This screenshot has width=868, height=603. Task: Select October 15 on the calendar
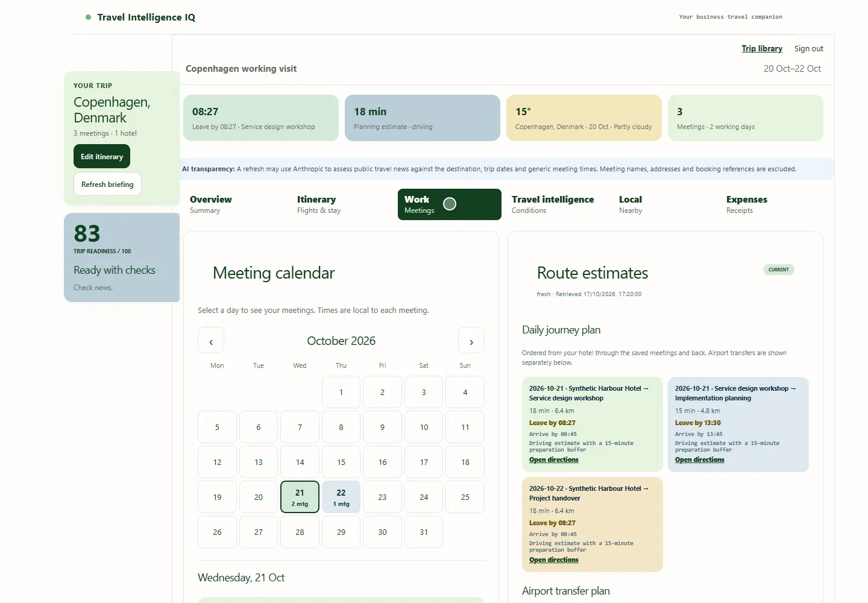pos(341,462)
